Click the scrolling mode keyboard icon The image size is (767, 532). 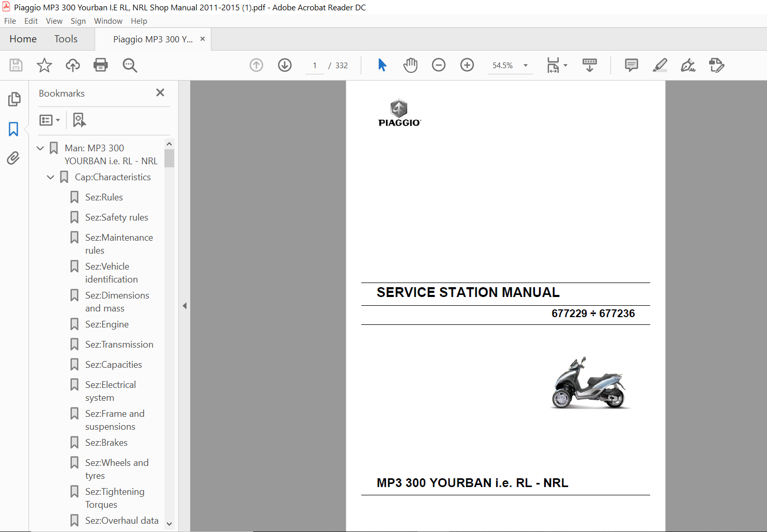[x=589, y=65]
